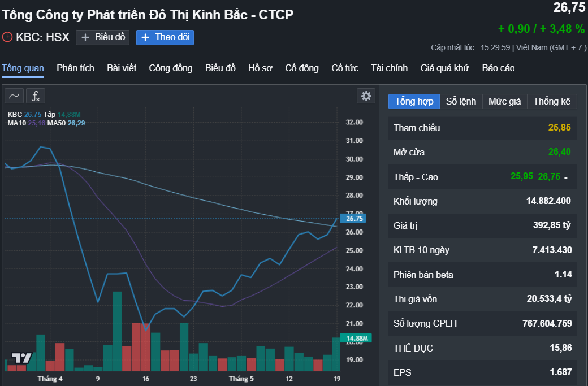Image resolution: width=588 pixels, height=386 pixels.
Task: Click the plus icon in Biểu đồ button
Action: tap(85, 38)
